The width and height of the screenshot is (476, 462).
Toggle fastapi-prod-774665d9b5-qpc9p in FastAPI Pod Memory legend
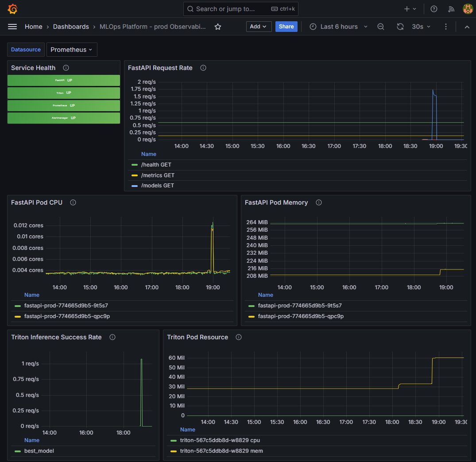click(x=300, y=316)
